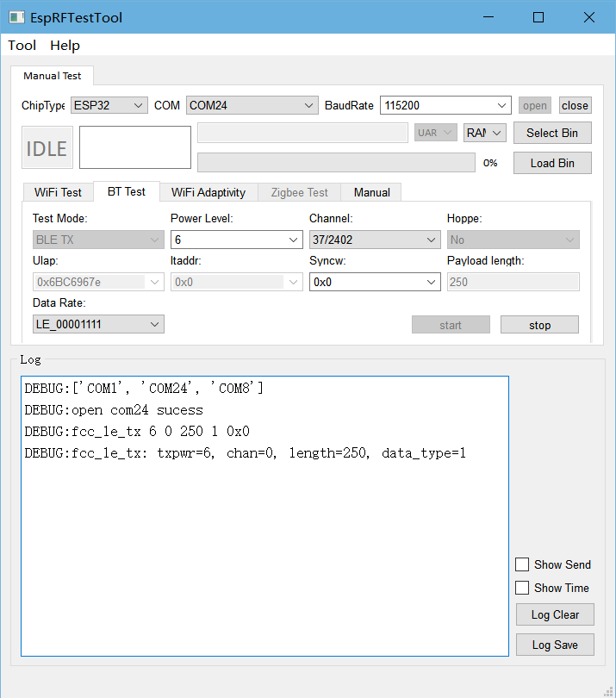Open the COM24 port dropdown

[252, 105]
